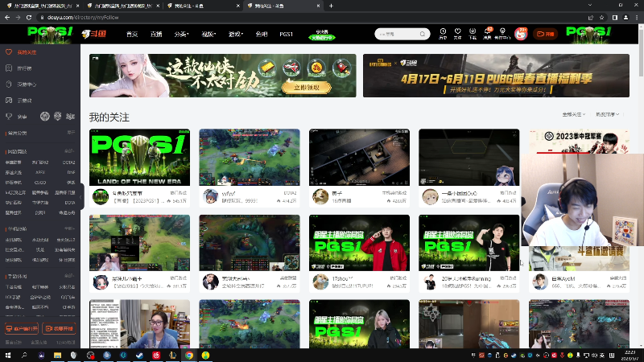
Task: Click the address bar showing douyu.com
Action: [312, 17]
